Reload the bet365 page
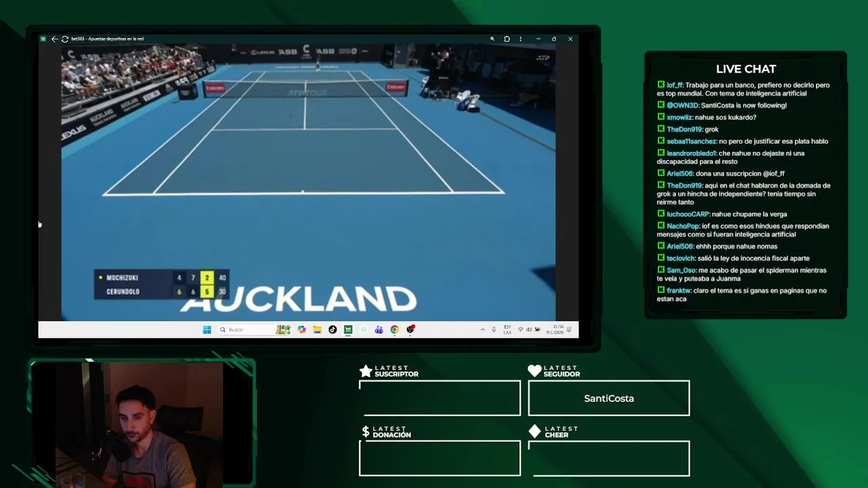This screenshot has width=868, height=488. [x=64, y=39]
